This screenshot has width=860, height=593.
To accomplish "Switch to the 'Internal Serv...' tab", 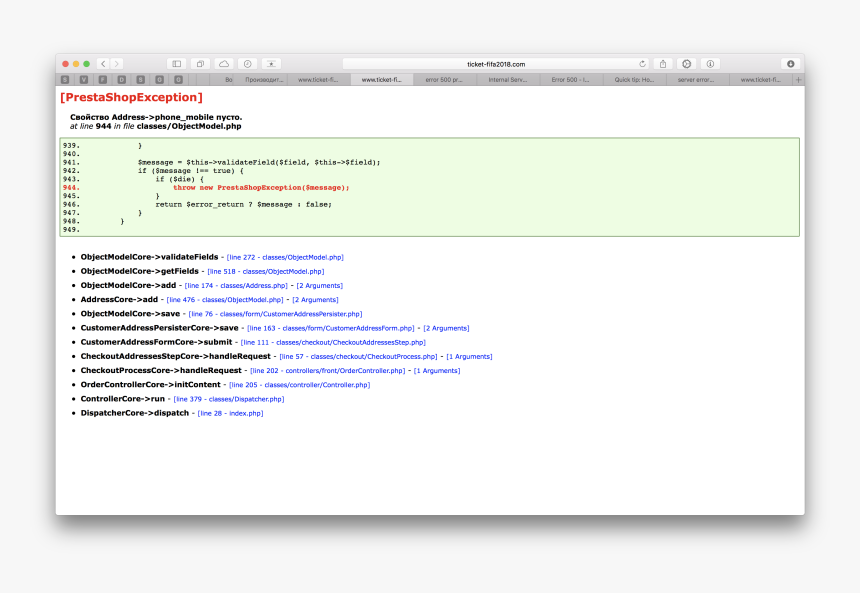I will [x=508, y=80].
